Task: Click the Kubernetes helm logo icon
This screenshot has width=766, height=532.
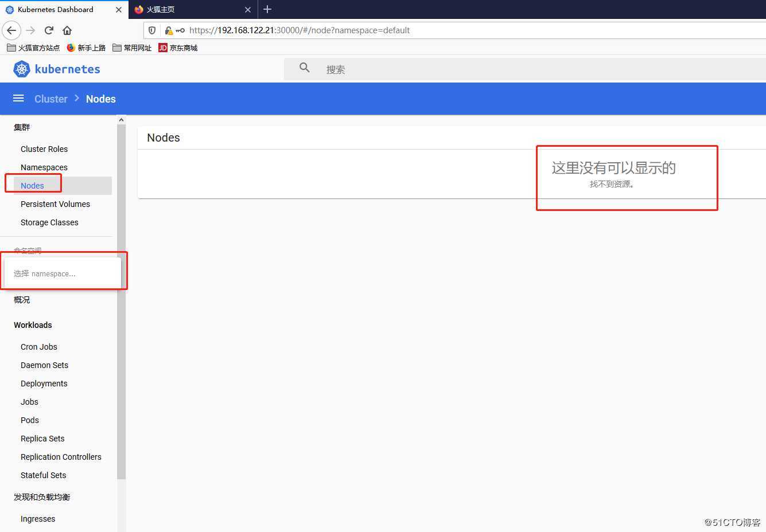Action: click(x=22, y=69)
